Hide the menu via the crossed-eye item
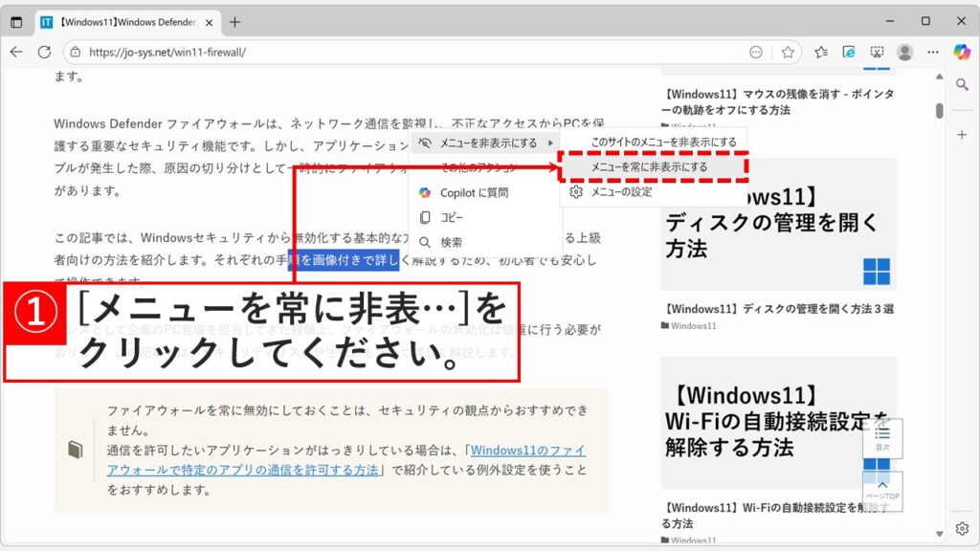 click(x=479, y=142)
